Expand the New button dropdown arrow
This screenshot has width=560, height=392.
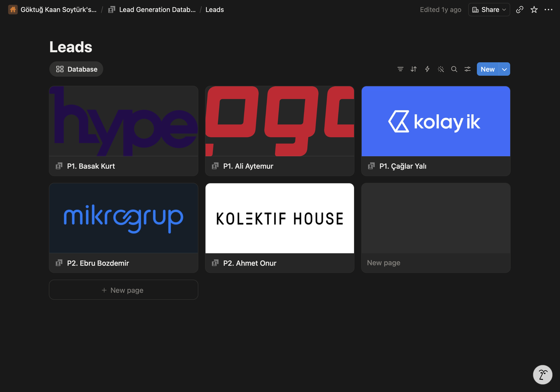pyautogui.click(x=505, y=69)
